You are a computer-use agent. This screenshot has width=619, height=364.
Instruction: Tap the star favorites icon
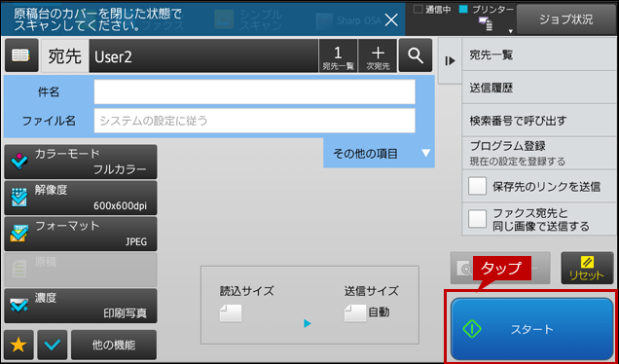[18, 346]
